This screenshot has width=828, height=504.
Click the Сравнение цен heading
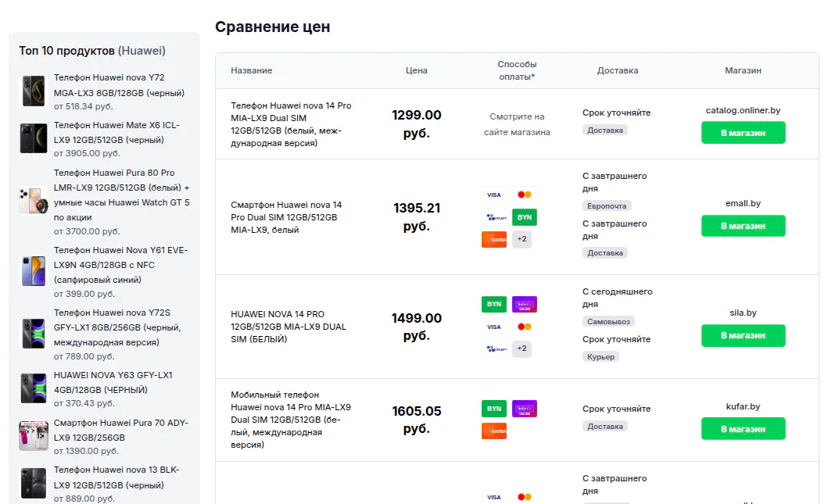[272, 27]
